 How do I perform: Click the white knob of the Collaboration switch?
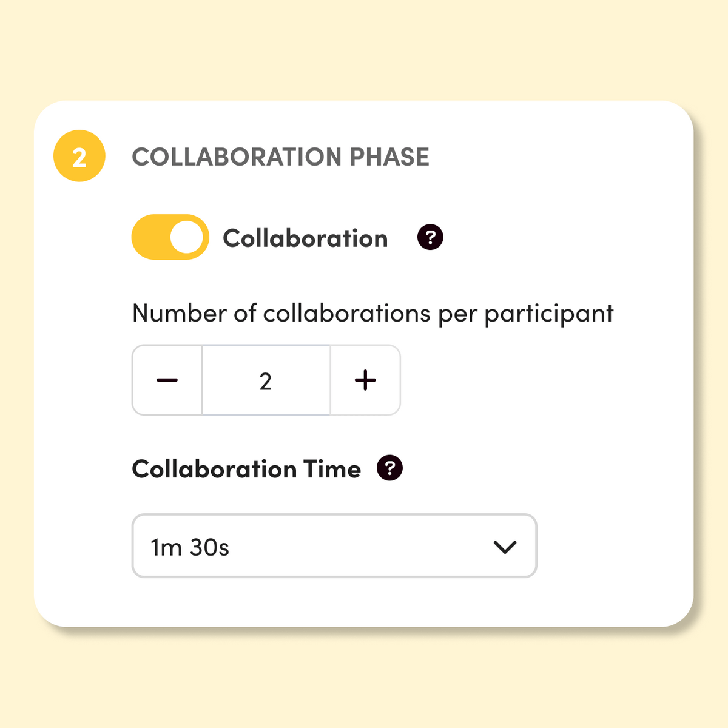[186, 237]
